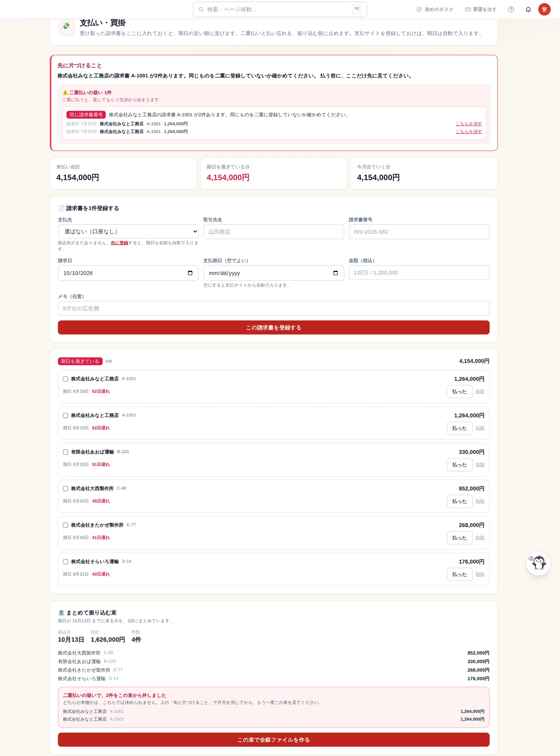Click 払った for 株式会社きたかぜ製作所
This screenshot has width=560, height=756.
(460, 538)
